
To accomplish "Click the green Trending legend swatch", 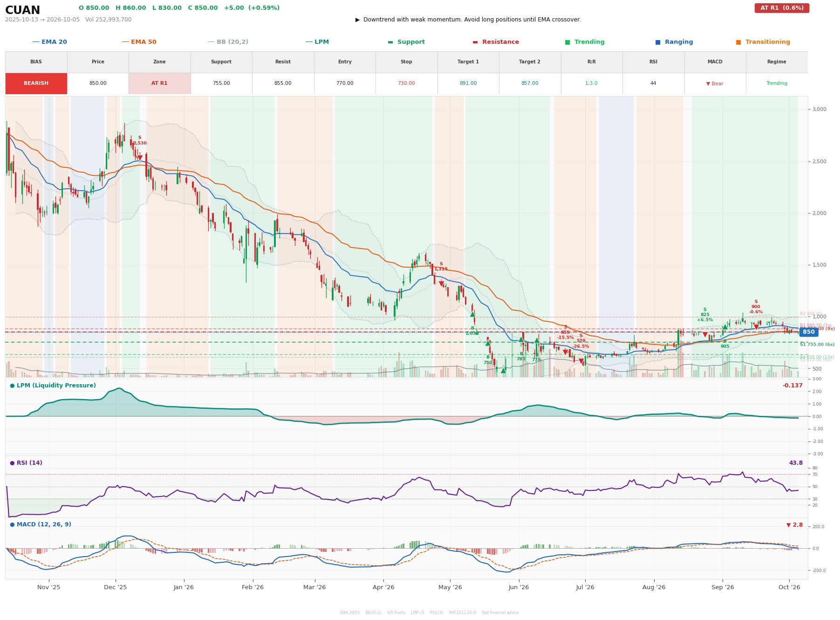I will click(567, 42).
